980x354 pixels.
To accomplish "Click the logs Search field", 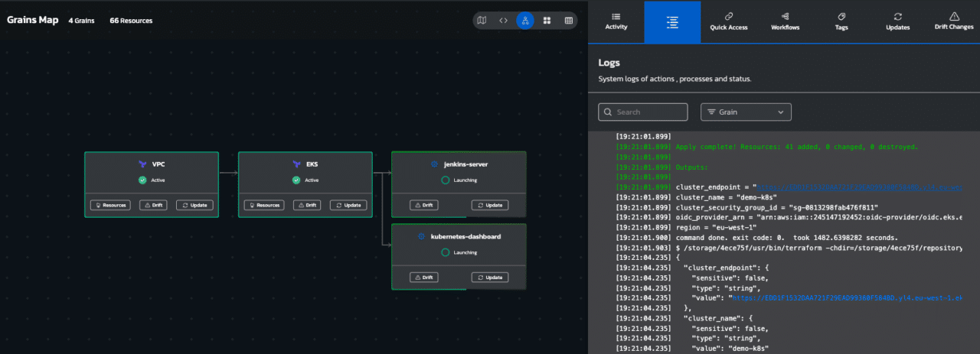I will pyautogui.click(x=643, y=112).
